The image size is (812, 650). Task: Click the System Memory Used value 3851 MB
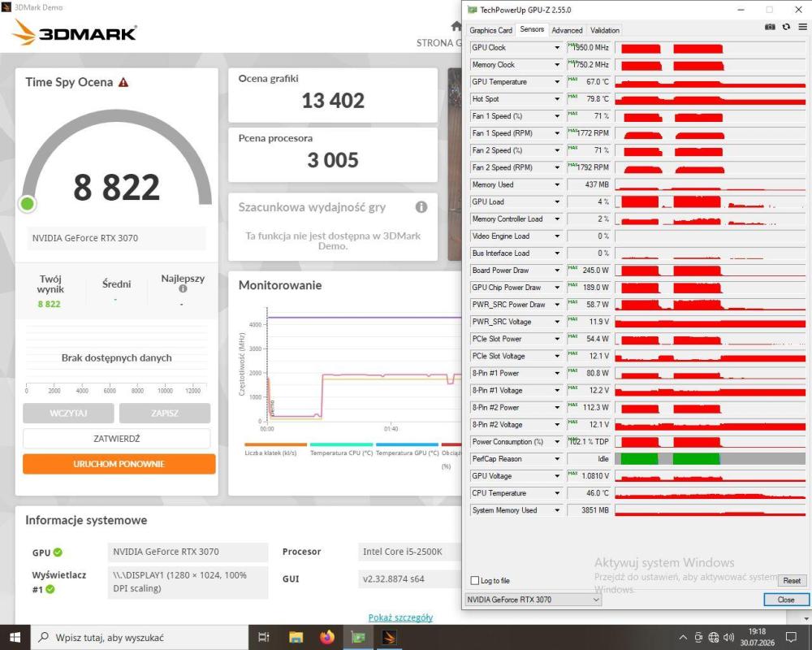[x=589, y=510]
